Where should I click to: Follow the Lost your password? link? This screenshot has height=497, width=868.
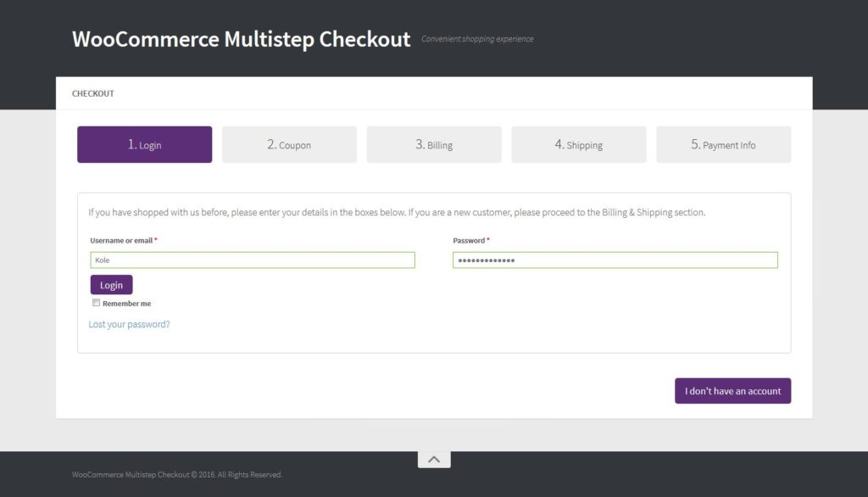click(129, 324)
